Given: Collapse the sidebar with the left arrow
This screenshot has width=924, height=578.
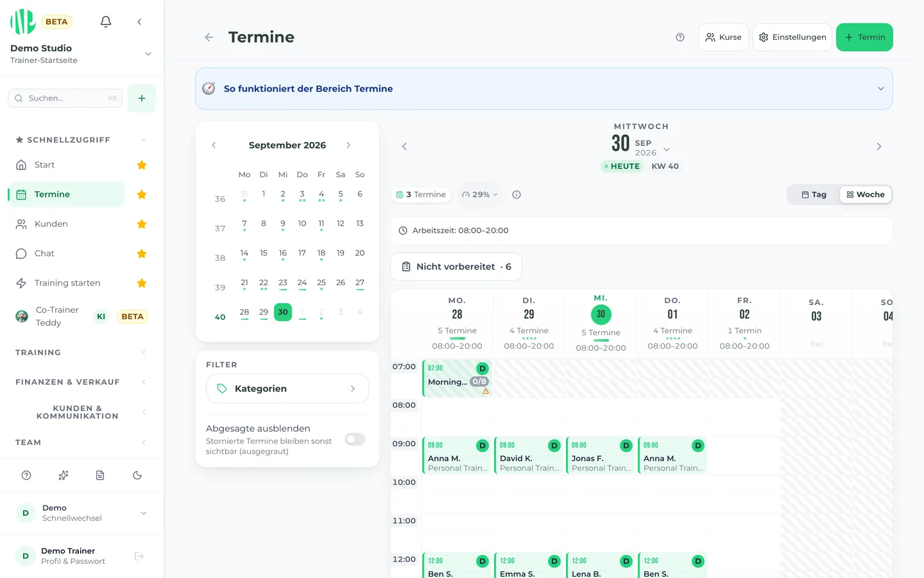Looking at the screenshot, I should coord(139,22).
